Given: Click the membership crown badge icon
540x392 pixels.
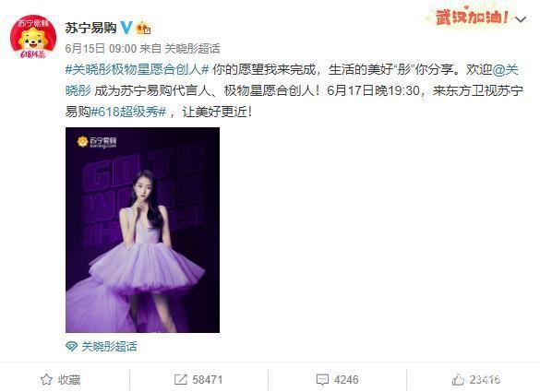Looking at the screenshot, I should [143, 28].
